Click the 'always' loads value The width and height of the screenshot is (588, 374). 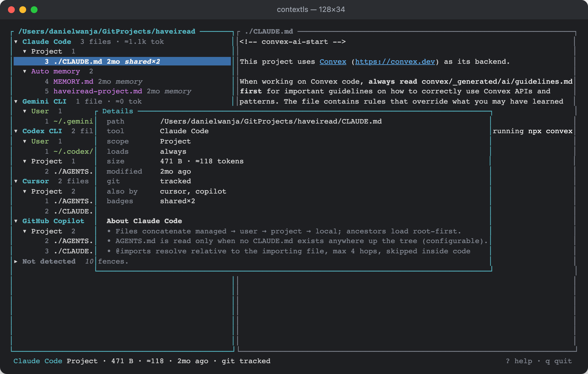point(173,151)
